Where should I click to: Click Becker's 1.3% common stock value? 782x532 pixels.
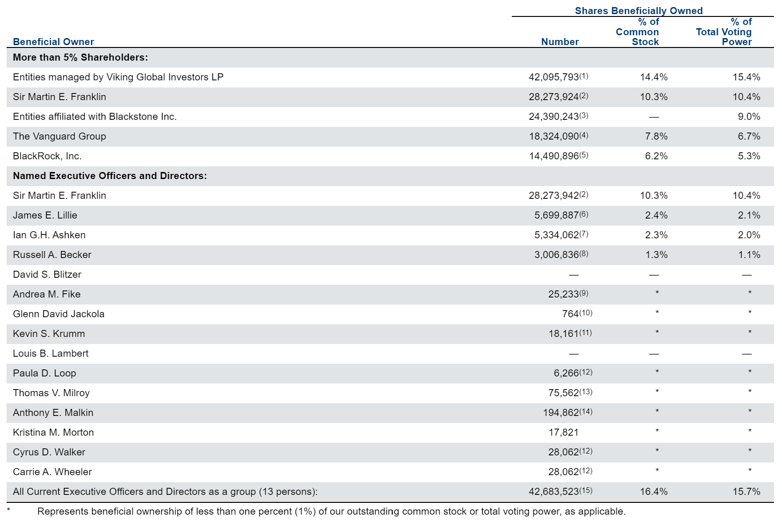pyautogui.click(x=656, y=255)
